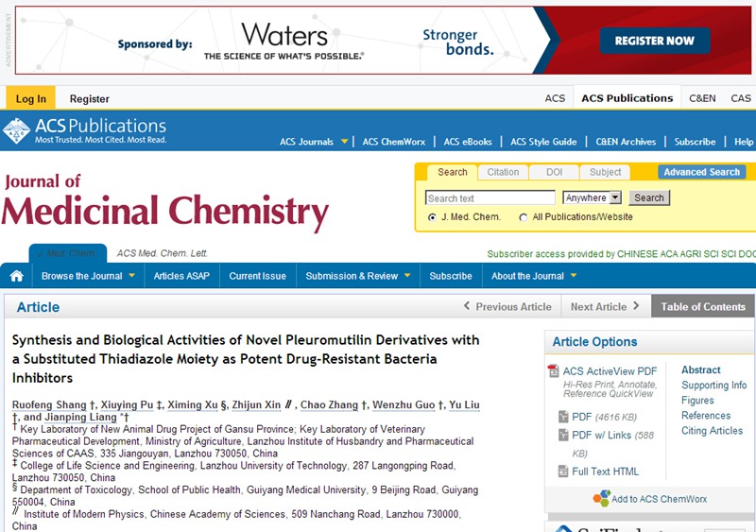
Task: Click the Advanced Search button
Action: (701, 172)
